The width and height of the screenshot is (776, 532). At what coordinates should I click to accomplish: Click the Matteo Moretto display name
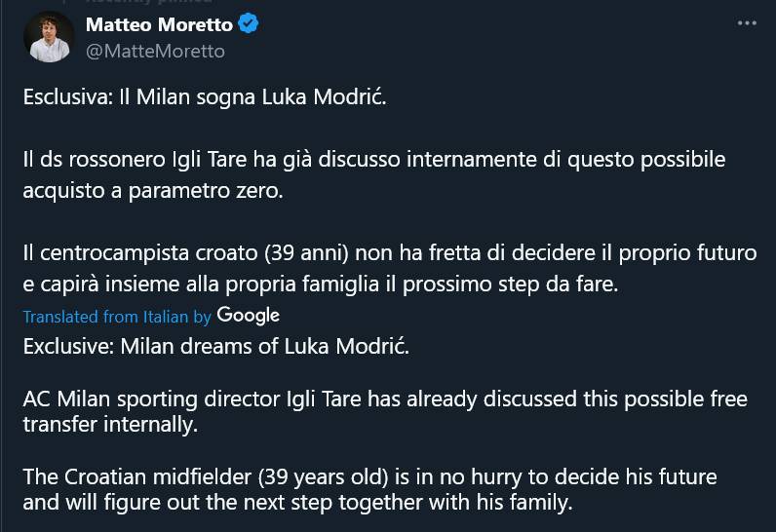pos(159,24)
